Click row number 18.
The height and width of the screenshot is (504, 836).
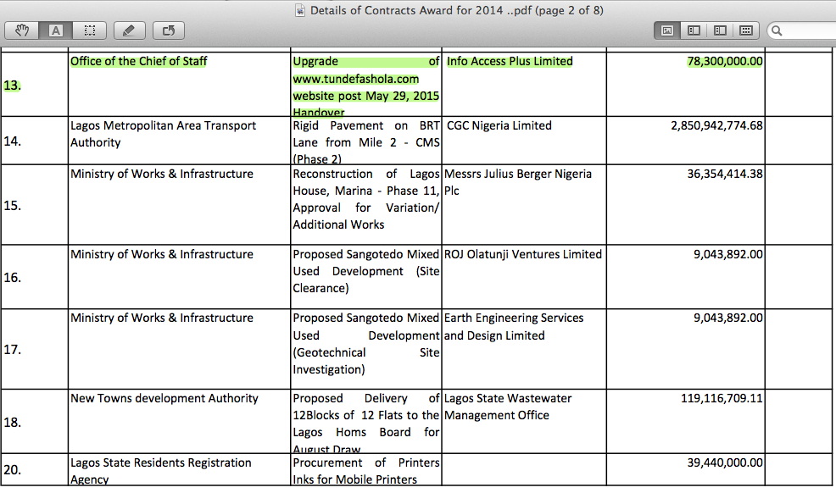pyautogui.click(x=12, y=423)
